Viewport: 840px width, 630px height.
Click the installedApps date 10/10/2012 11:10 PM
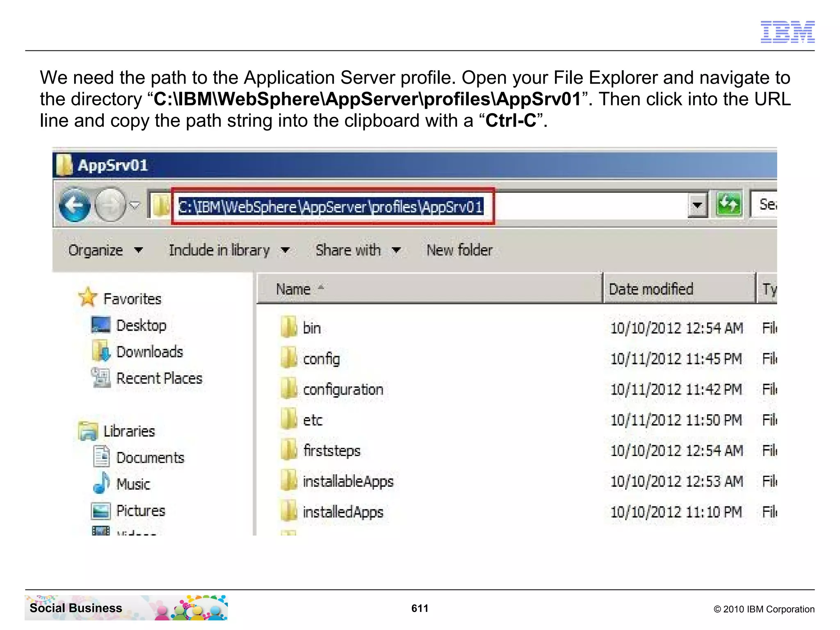click(x=676, y=512)
